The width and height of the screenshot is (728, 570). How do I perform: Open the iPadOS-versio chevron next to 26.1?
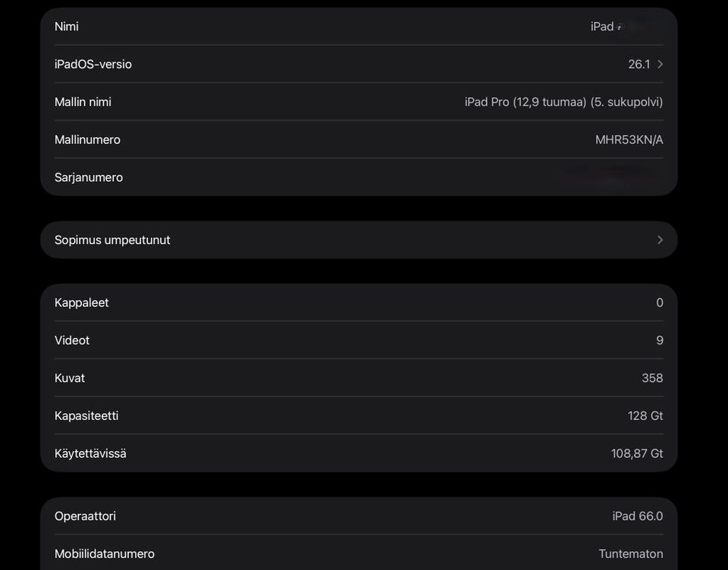click(x=660, y=64)
